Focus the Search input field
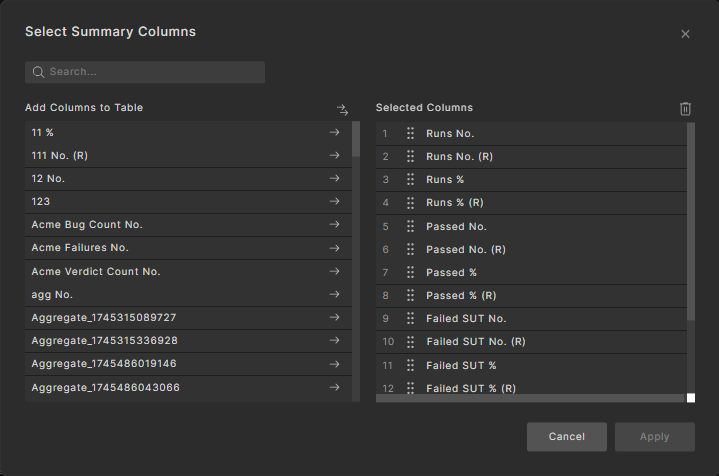Image resolution: width=719 pixels, height=476 pixels. pyautogui.click(x=150, y=72)
